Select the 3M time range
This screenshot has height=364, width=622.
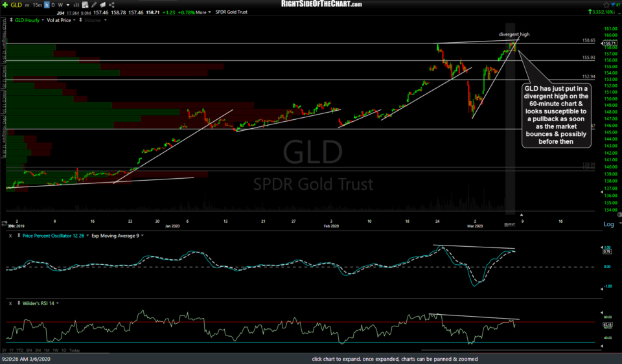pyautogui.click(x=38, y=350)
